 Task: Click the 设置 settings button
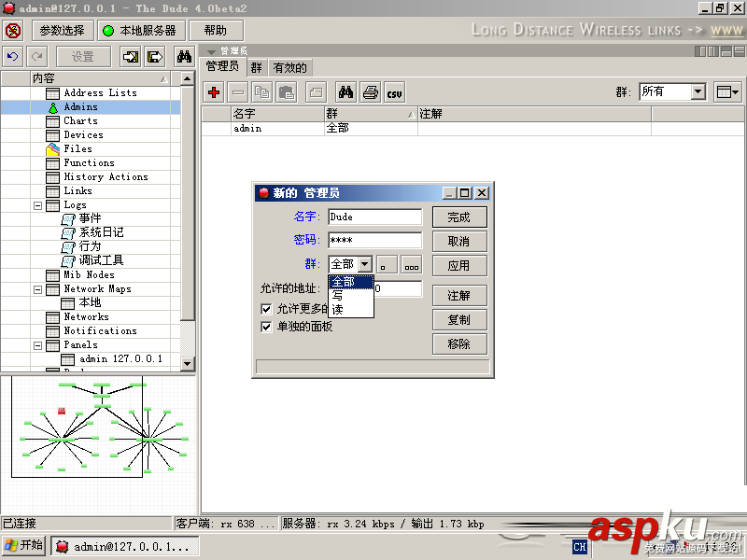83,57
